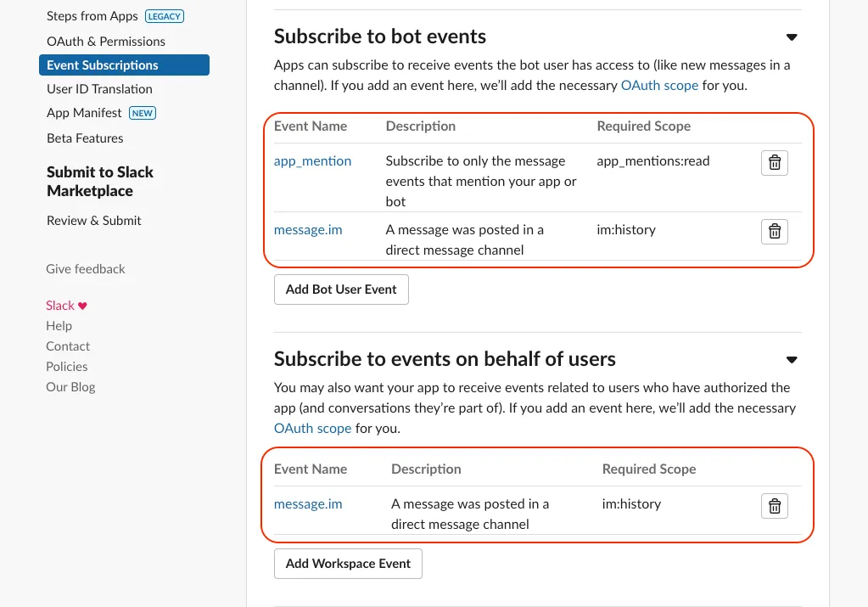Open Review & Submit page
The width and height of the screenshot is (868, 607).
tap(94, 221)
